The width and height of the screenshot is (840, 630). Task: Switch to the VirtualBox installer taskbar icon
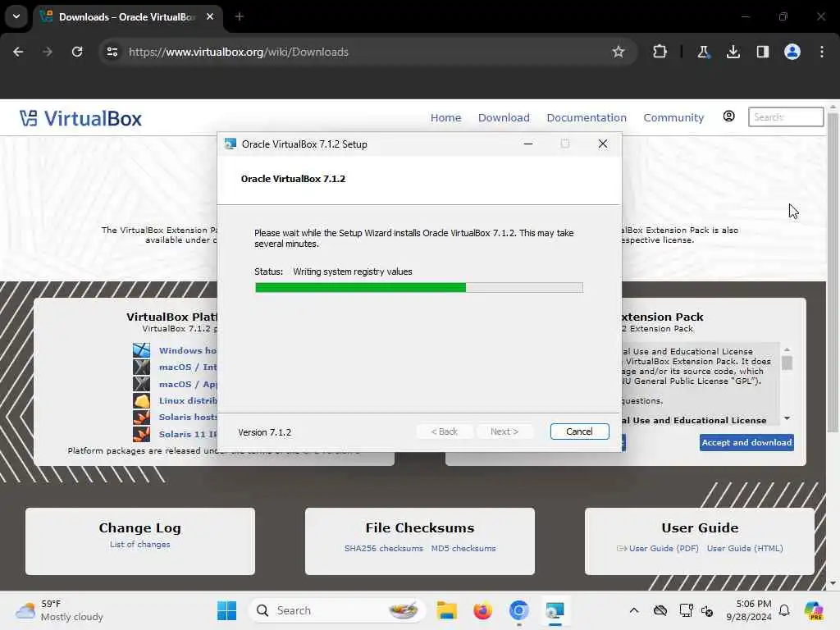click(x=555, y=610)
